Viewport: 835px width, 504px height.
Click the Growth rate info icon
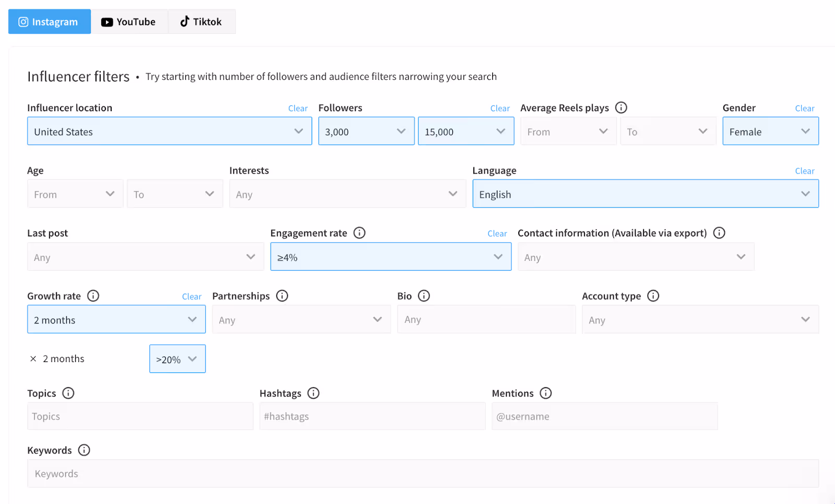(x=93, y=296)
